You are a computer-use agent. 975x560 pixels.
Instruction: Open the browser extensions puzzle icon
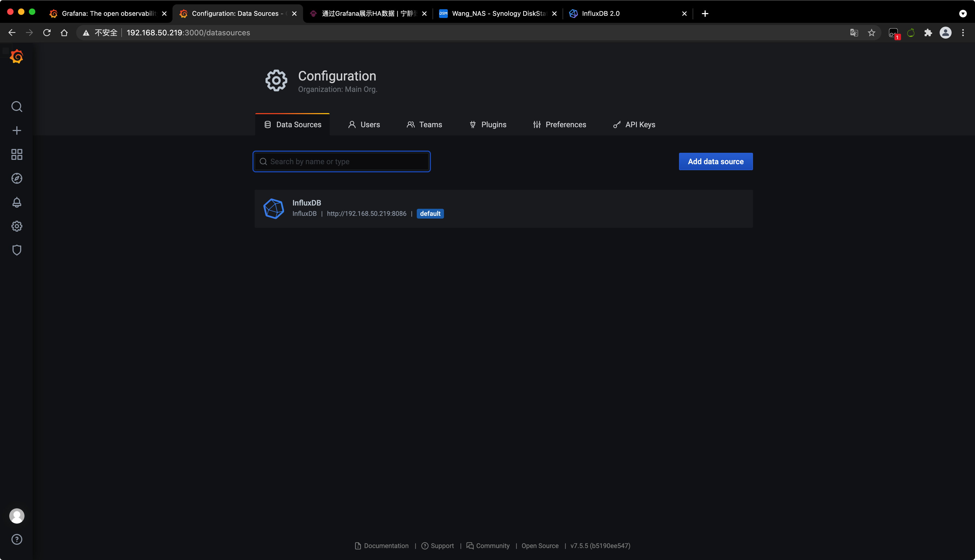(928, 33)
